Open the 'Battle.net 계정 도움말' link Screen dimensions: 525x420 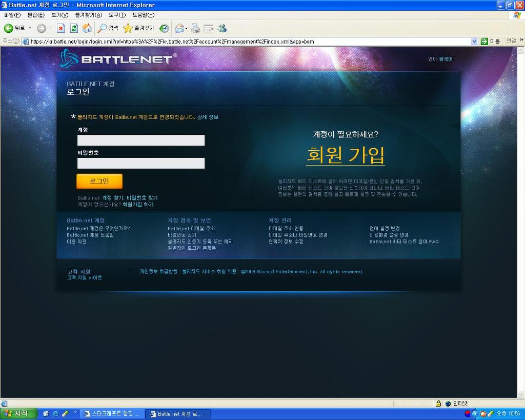pos(90,235)
